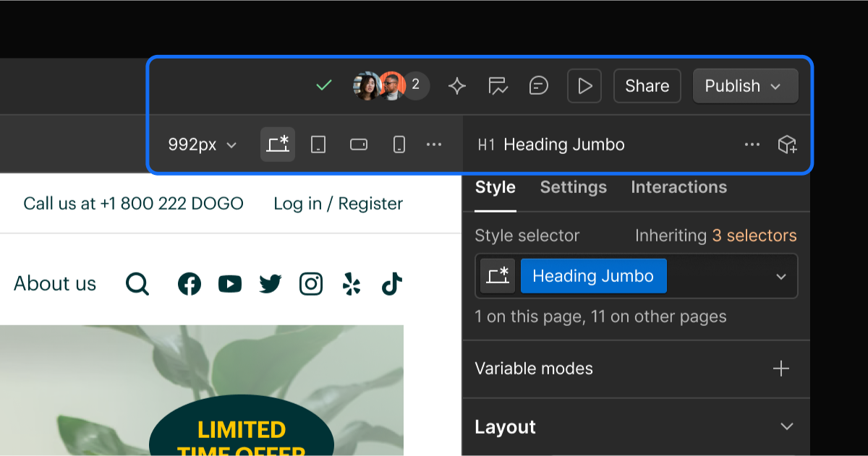The height and width of the screenshot is (456, 868).
Task: Open the Interactions tab
Action: [x=678, y=187]
